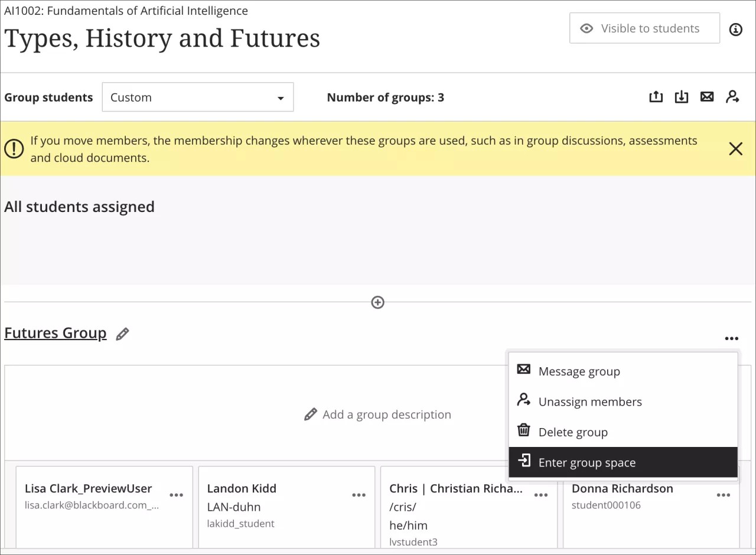756x555 pixels.
Task: Open Donna Richardson's member options menu
Action: coord(724,495)
